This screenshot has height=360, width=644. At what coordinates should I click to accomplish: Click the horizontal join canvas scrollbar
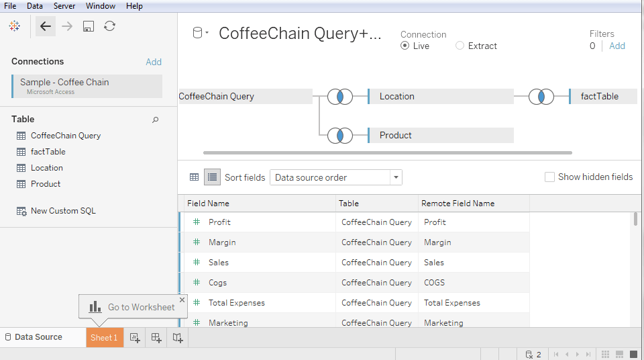[x=388, y=152]
